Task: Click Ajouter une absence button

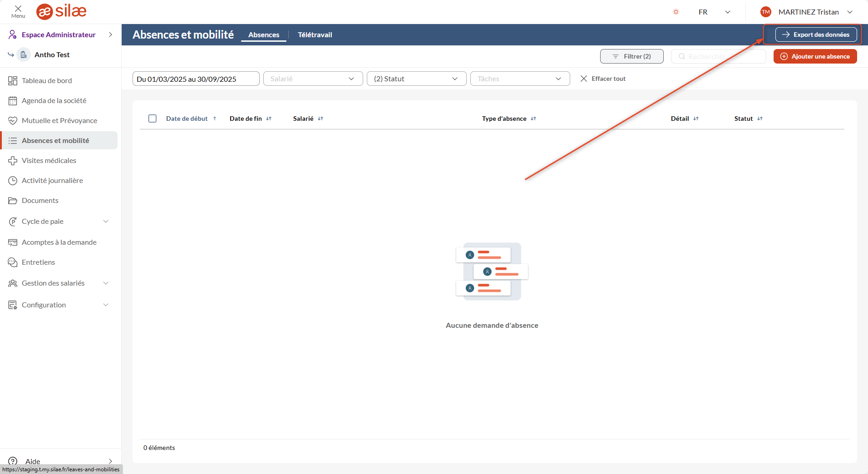Action: [815, 56]
